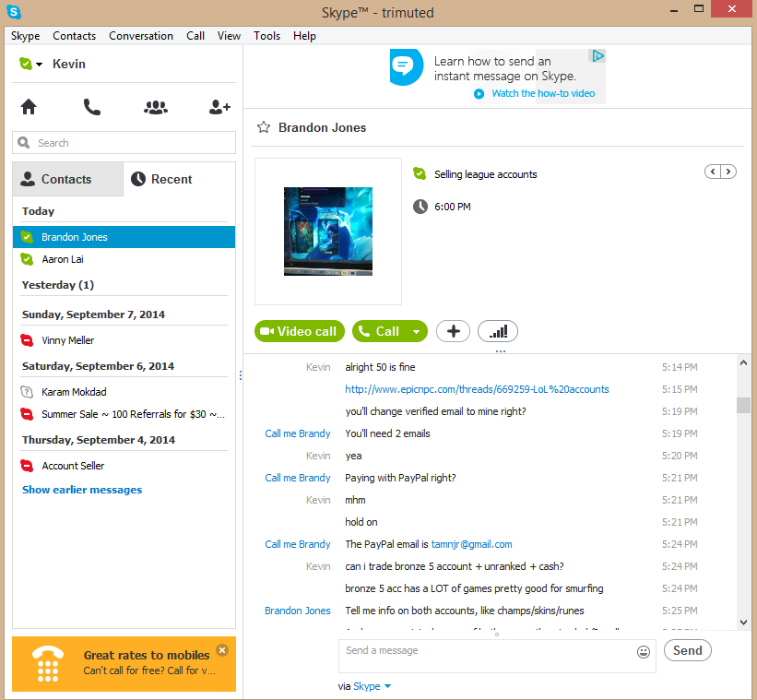Click the Great rates to mobiles banner
The width and height of the screenshot is (757, 700).
[x=124, y=664]
